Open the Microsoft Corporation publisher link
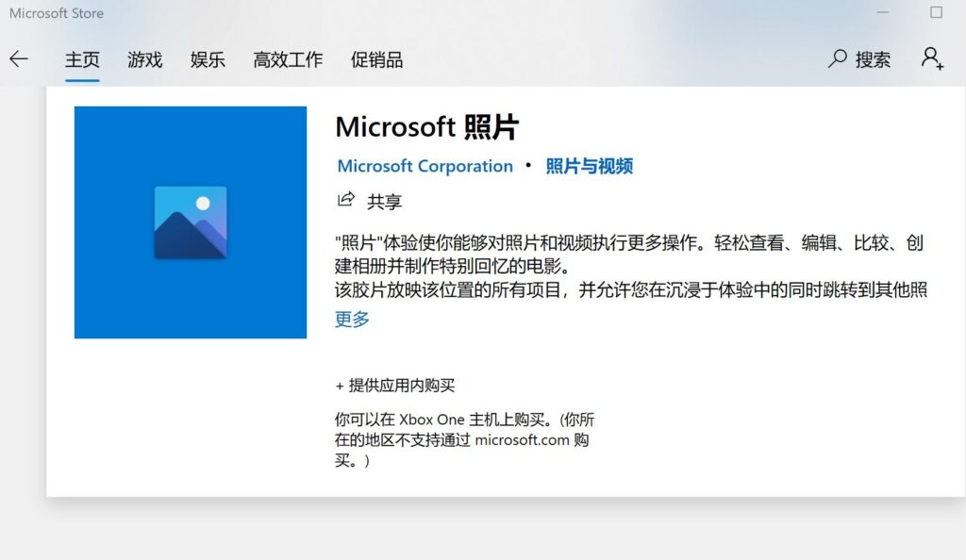This screenshot has width=966, height=560. click(425, 166)
